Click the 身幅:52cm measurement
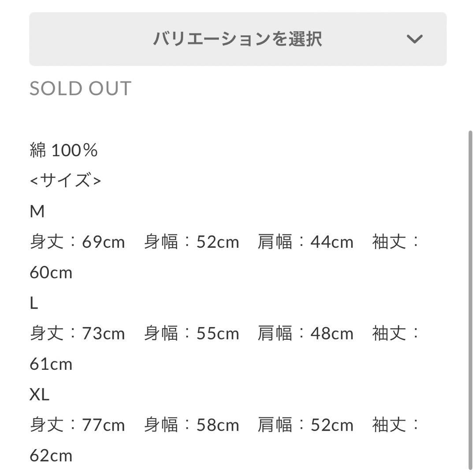The width and height of the screenshot is (476, 476). [192, 242]
